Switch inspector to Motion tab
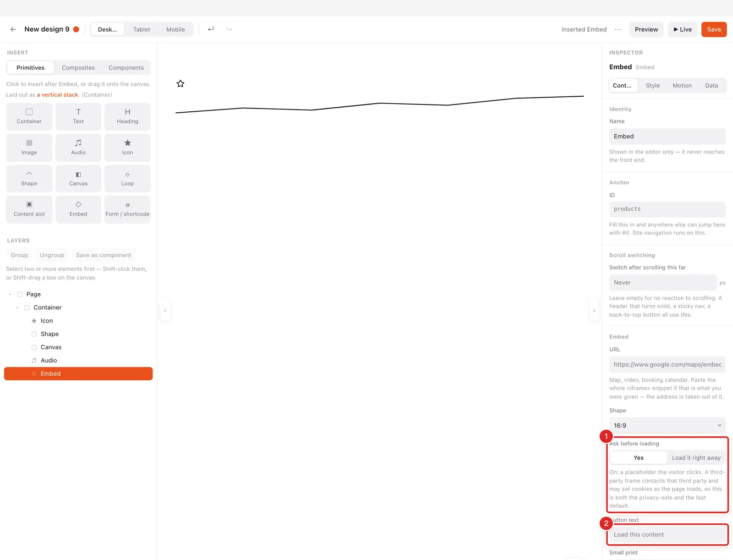Viewport: 733px width, 560px height. pos(682,86)
